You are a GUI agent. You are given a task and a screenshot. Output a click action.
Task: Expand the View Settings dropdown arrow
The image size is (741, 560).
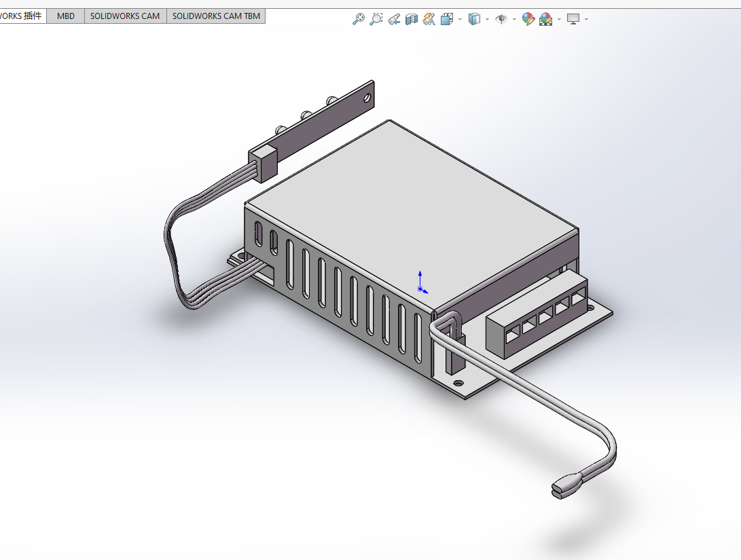586,20
